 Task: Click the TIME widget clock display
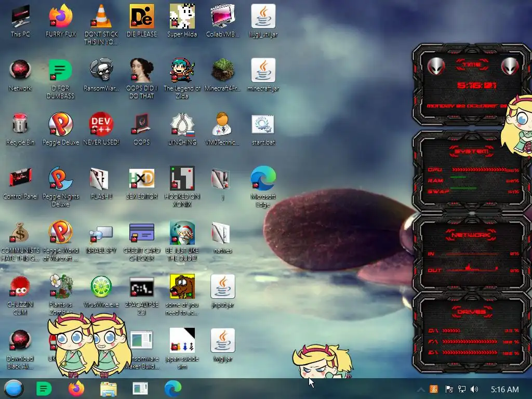[476, 85]
